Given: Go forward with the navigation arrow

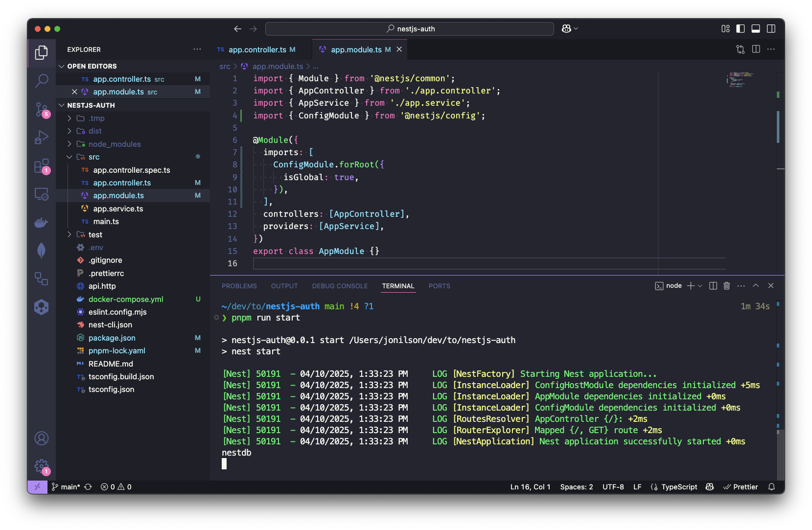Looking at the screenshot, I should coord(253,29).
